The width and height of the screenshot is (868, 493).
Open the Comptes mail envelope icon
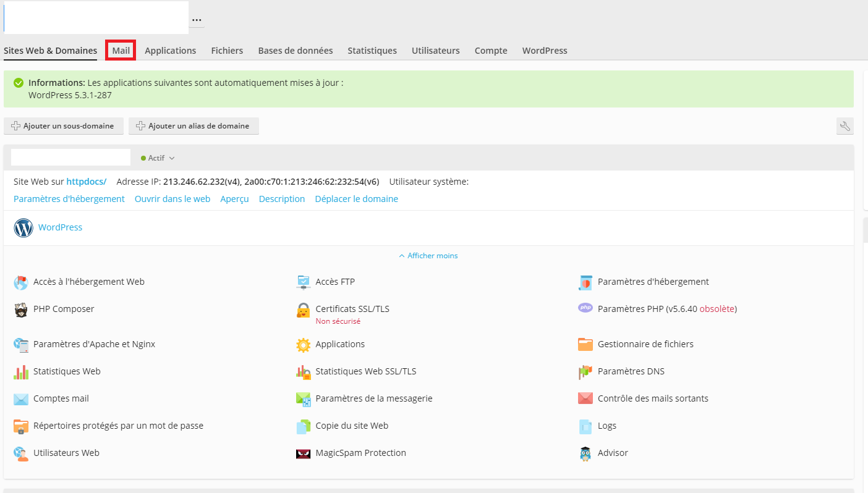pyautogui.click(x=21, y=400)
